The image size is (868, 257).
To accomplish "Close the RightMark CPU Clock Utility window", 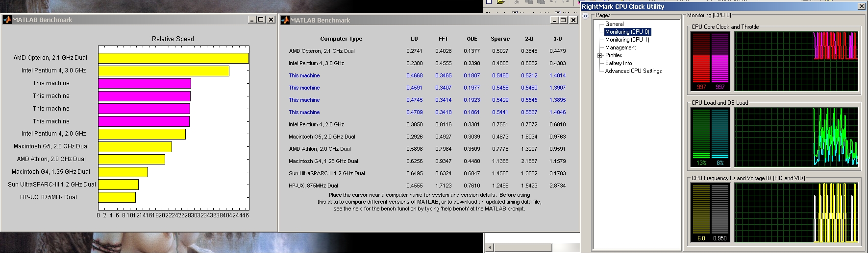I will click(861, 6).
